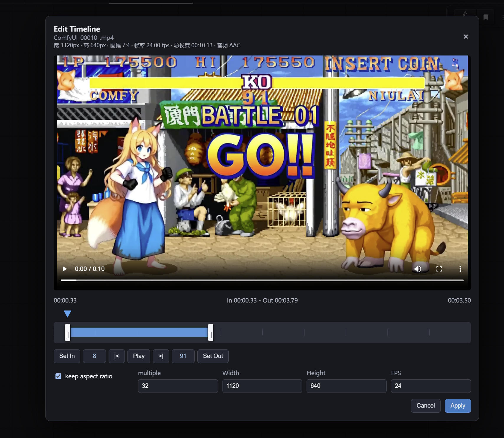Image resolution: width=504 pixels, height=438 pixels.
Task: Click the video progress bar
Action: coord(262,280)
